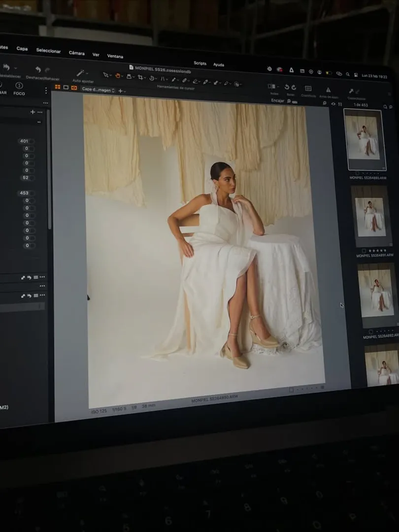
Task: Select the MONPIEL SS264891.ARW thumbnail
Action: 371,216
